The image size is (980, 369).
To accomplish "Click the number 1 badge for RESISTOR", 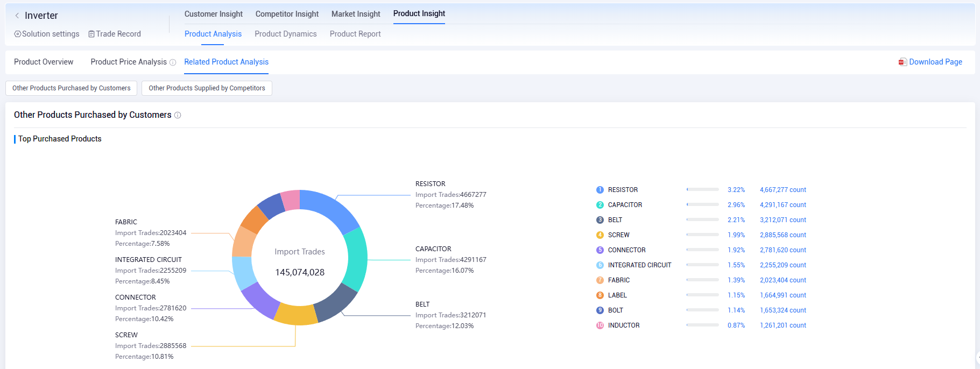I will pos(600,190).
